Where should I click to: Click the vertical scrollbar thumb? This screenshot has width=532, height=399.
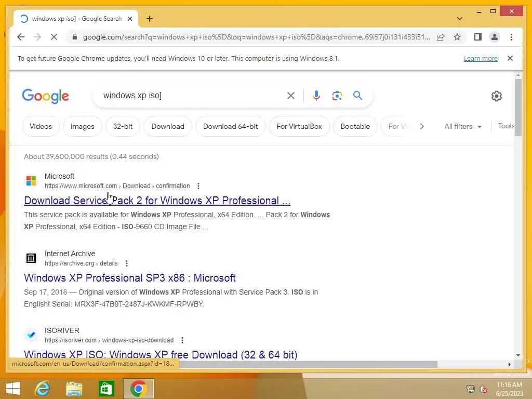[518, 108]
